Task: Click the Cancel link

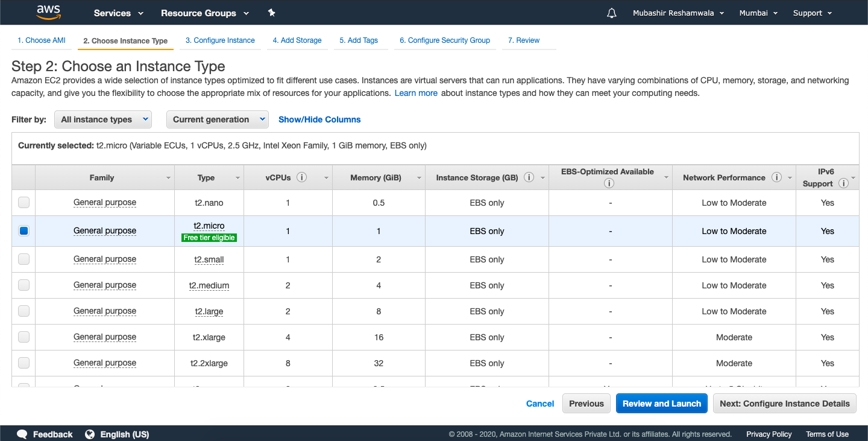Action: click(x=540, y=404)
